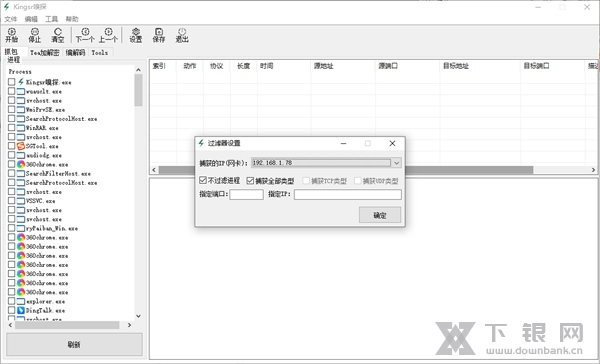The height and width of the screenshot is (364, 600).
Task: Switch to the Tools tab
Action: [99, 52]
